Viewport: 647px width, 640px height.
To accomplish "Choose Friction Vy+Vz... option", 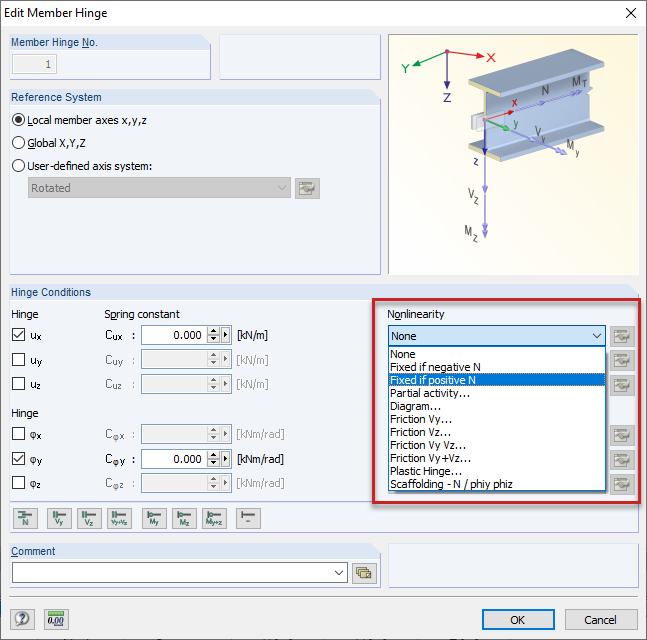I will pyautogui.click(x=497, y=458).
